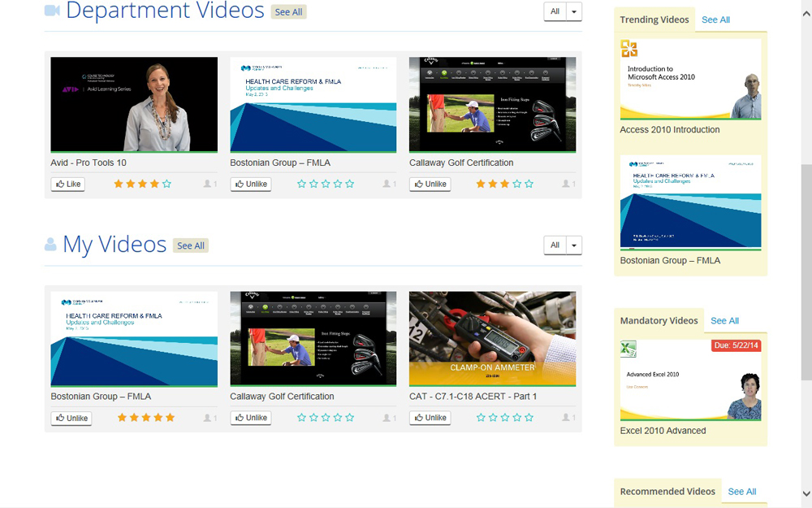Click viewer count icon on Department Bostonian Group card
The height and width of the screenshot is (508, 812).
(387, 184)
